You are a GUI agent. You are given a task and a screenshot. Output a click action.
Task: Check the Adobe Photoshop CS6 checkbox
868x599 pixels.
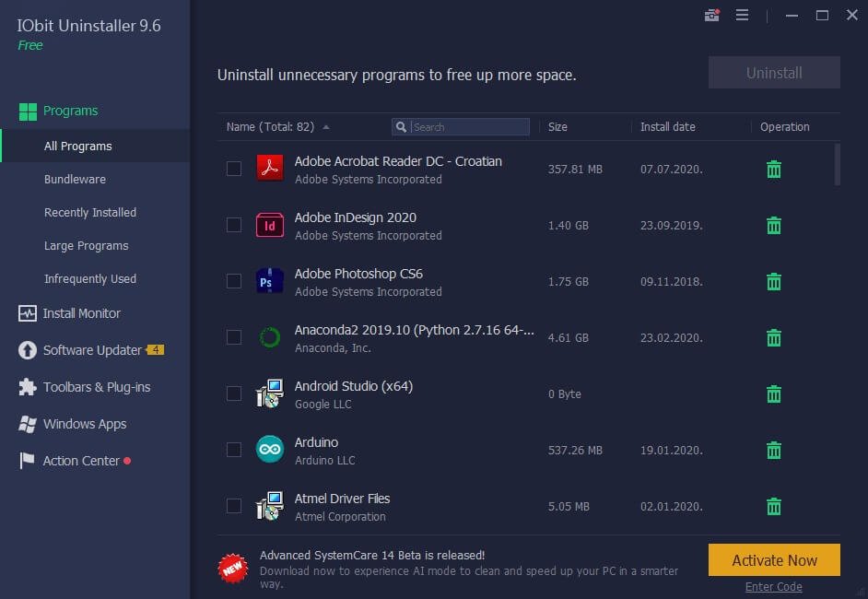[234, 281]
